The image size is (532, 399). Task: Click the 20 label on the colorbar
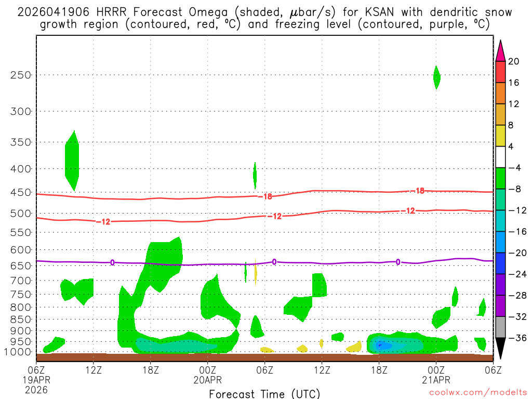pyautogui.click(x=514, y=61)
